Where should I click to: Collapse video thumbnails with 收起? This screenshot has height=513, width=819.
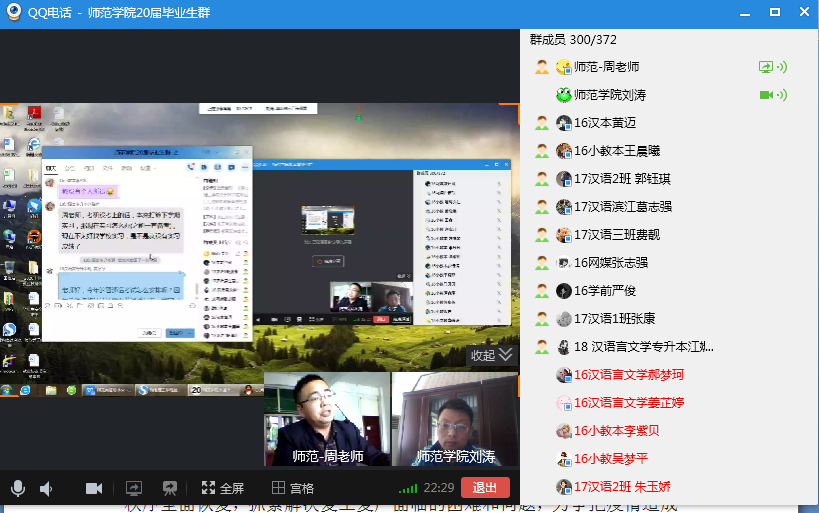point(491,355)
